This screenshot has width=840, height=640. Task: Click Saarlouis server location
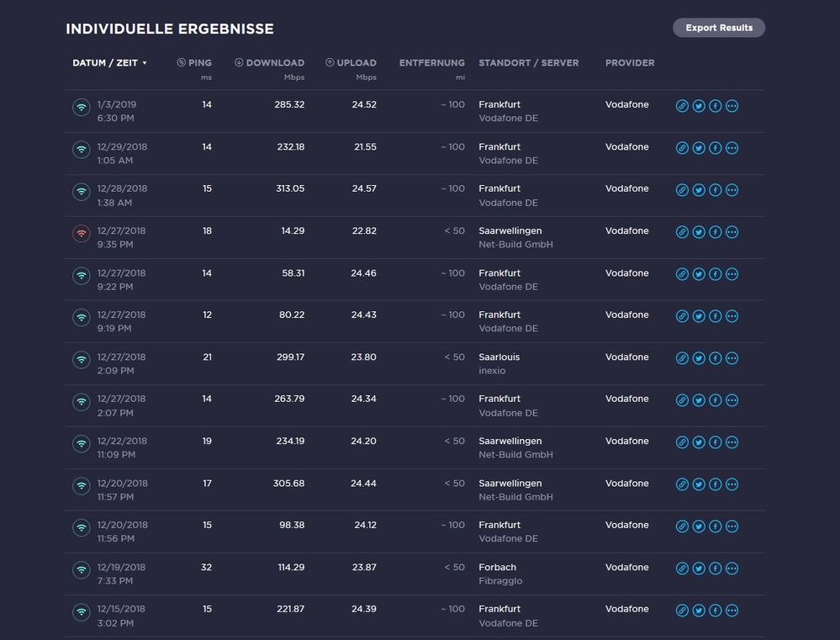coord(499,357)
